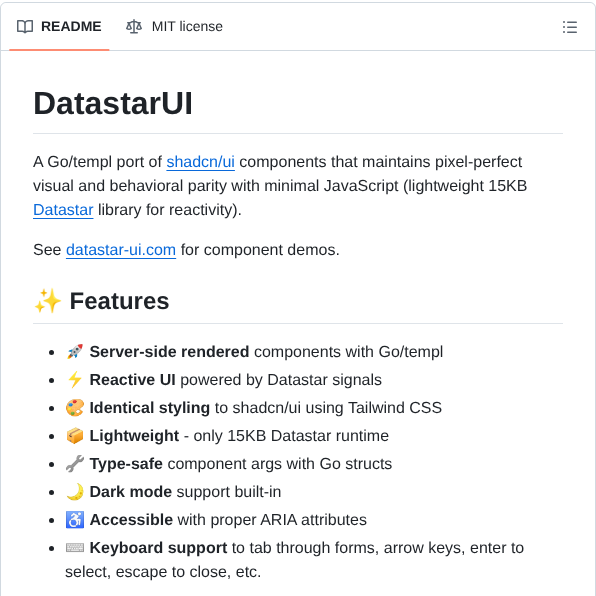Click the book icon beside README

tap(25, 27)
